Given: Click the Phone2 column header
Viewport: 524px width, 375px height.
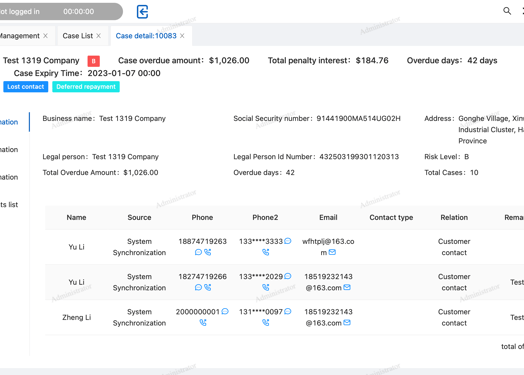Looking at the screenshot, I should [x=265, y=218].
